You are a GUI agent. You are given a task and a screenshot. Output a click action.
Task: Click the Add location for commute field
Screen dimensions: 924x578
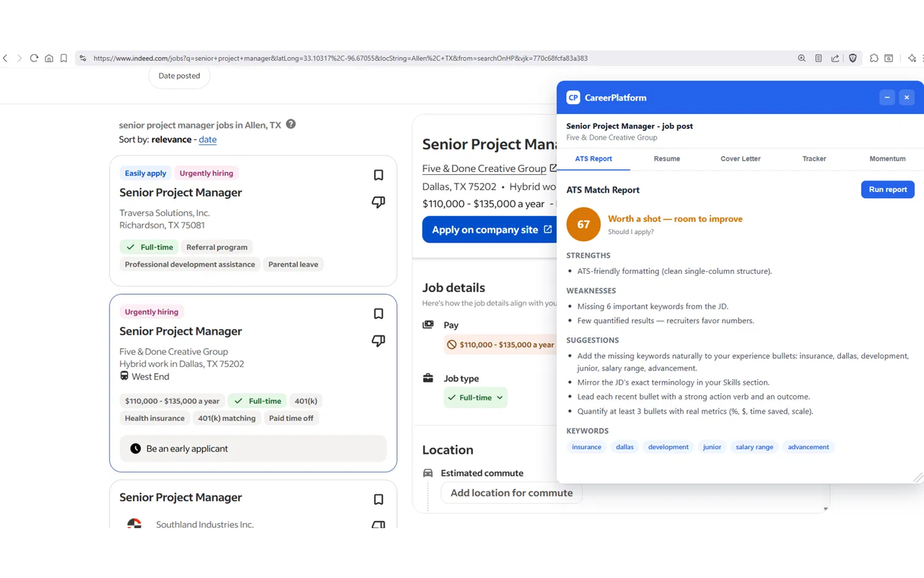pyautogui.click(x=512, y=493)
